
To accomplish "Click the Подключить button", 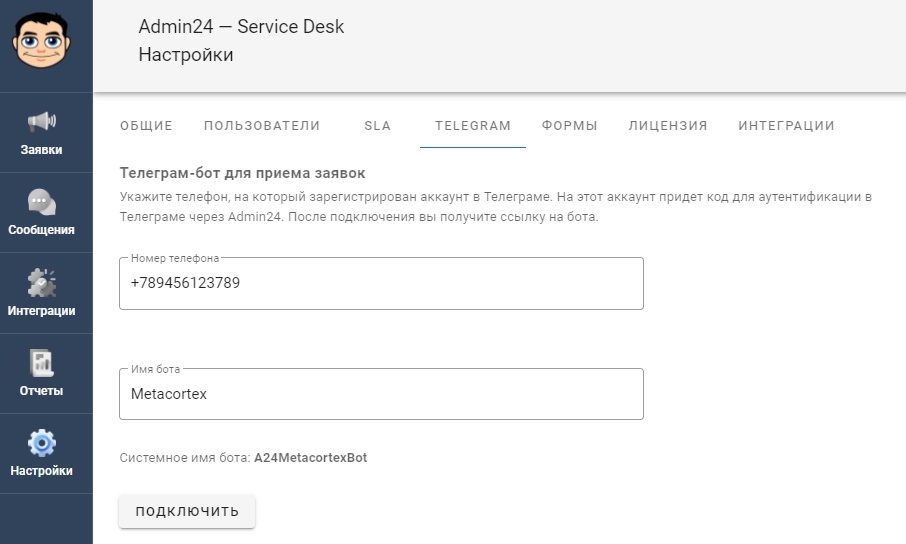I will pos(187,511).
